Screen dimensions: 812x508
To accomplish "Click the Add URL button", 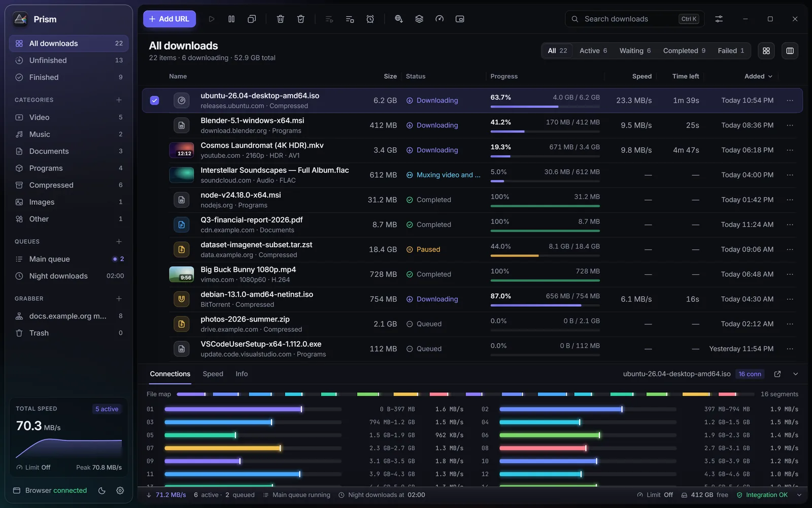I will tap(170, 19).
